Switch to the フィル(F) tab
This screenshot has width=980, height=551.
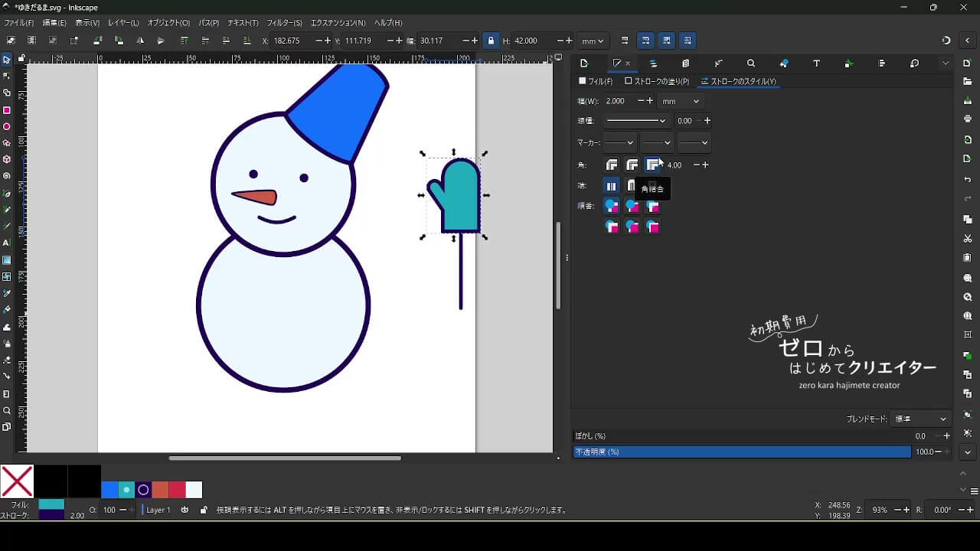click(596, 81)
